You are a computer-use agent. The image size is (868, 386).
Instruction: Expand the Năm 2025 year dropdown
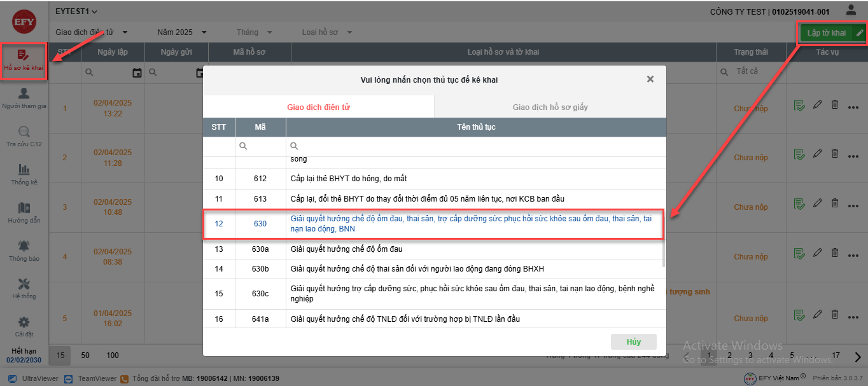[182, 32]
